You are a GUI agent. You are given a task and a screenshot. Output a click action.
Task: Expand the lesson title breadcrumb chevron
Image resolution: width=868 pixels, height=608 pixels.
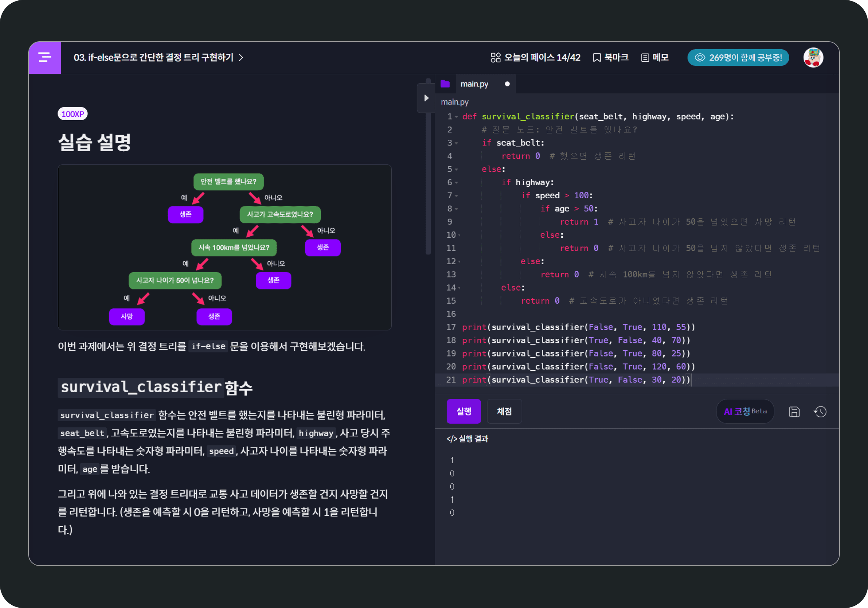pos(241,58)
